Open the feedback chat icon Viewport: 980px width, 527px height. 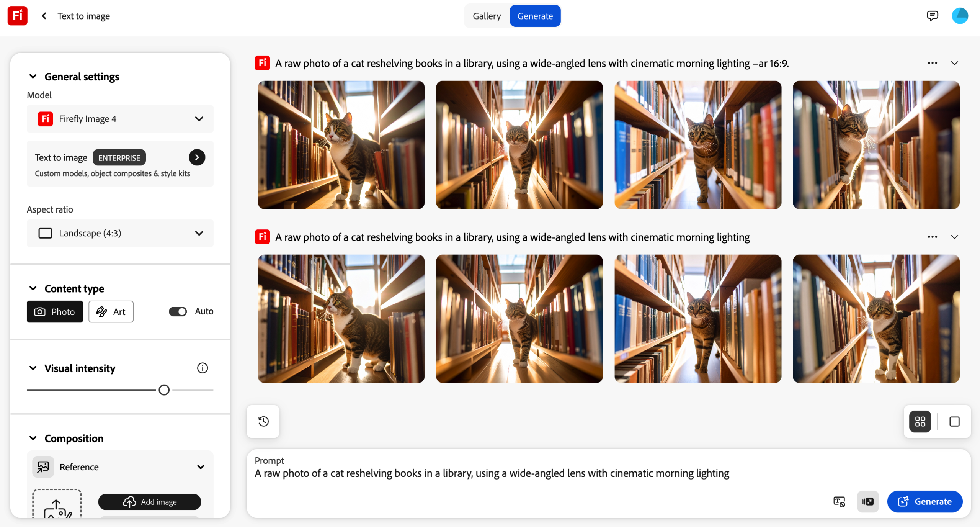tap(932, 16)
